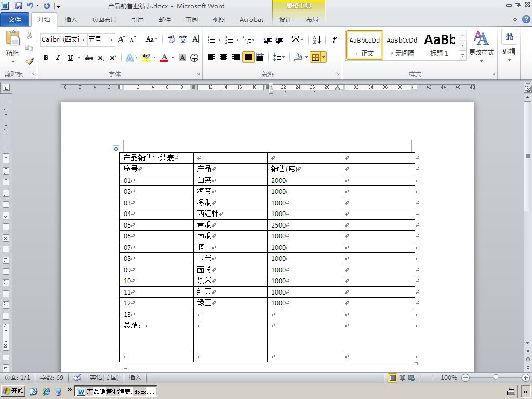This screenshot has height=399, width=532.
Task: Open the line spacing dropdown
Action: [279, 57]
